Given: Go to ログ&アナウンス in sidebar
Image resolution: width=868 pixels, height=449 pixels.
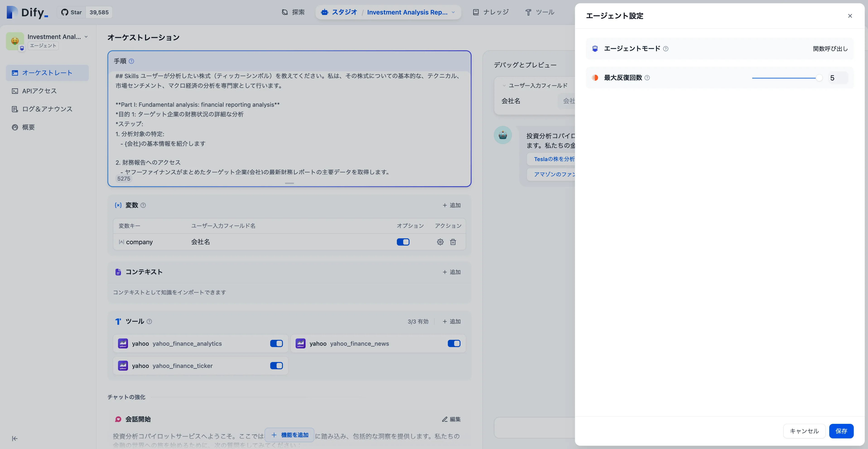Looking at the screenshot, I should click(47, 109).
